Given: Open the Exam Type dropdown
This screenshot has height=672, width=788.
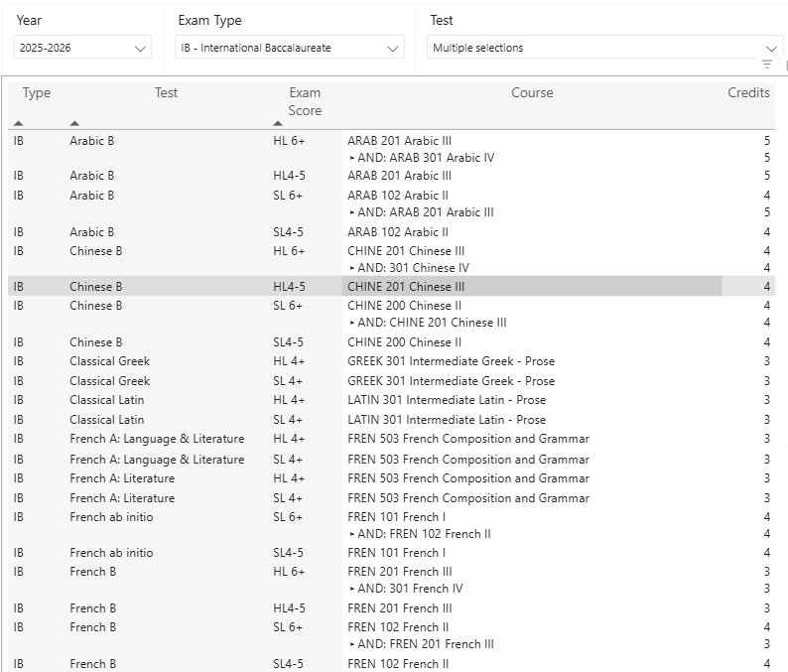Looking at the screenshot, I should (x=290, y=48).
